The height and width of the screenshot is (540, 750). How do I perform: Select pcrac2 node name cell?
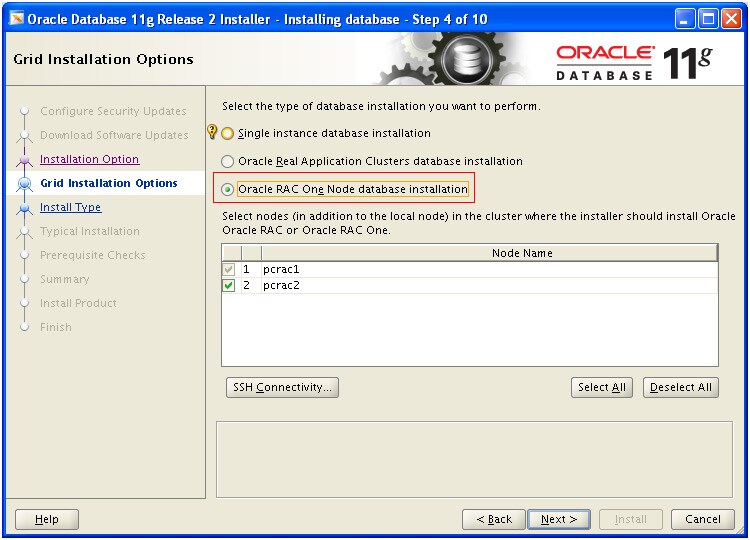(490, 286)
